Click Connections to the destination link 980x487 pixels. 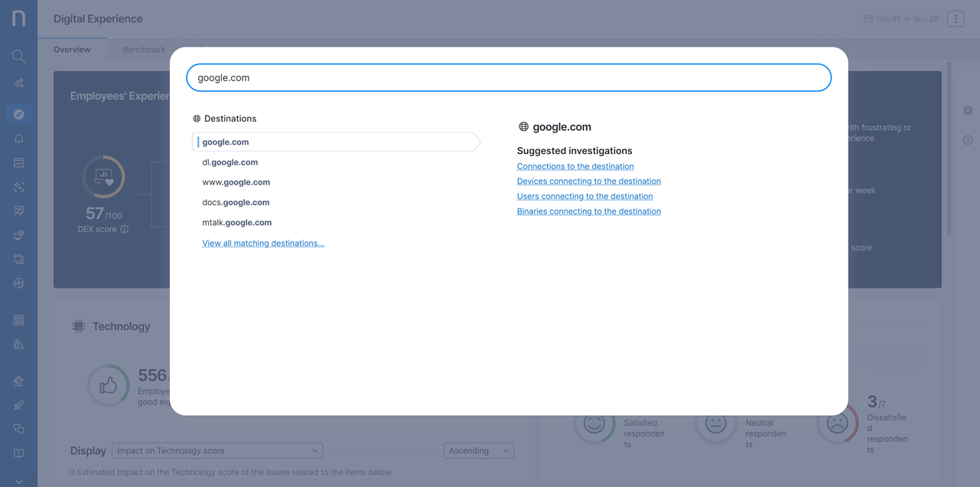[575, 166]
